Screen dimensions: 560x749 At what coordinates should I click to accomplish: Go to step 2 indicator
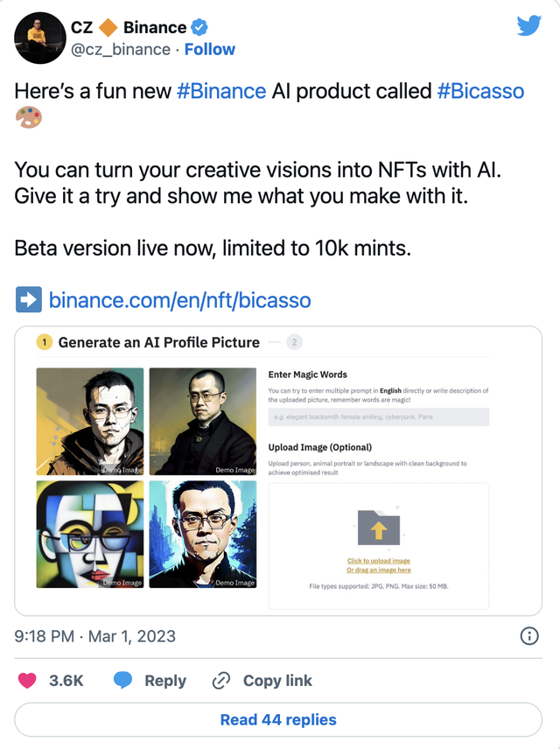point(295,342)
